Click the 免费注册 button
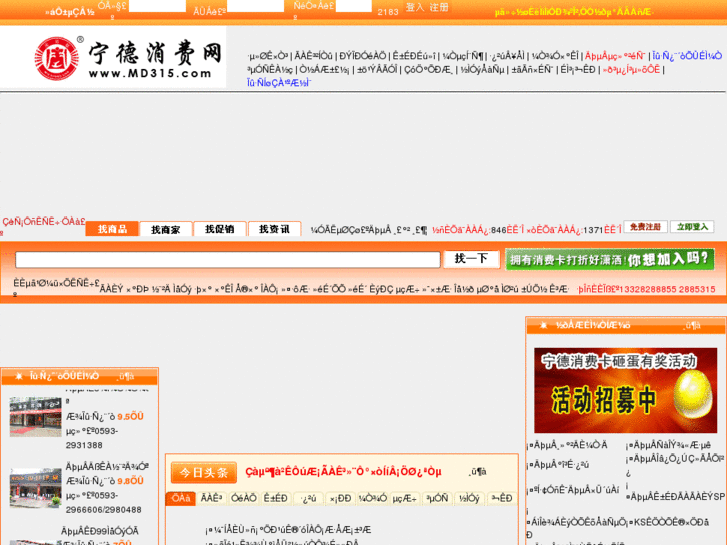Viewport: 727px width, 545px height. click(x=645, y=227)
